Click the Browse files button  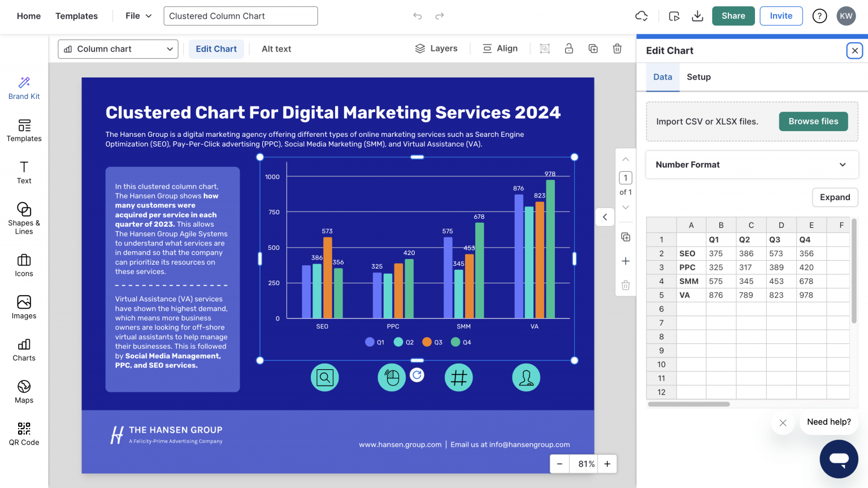pyautogui.click(x=813, y=121)
